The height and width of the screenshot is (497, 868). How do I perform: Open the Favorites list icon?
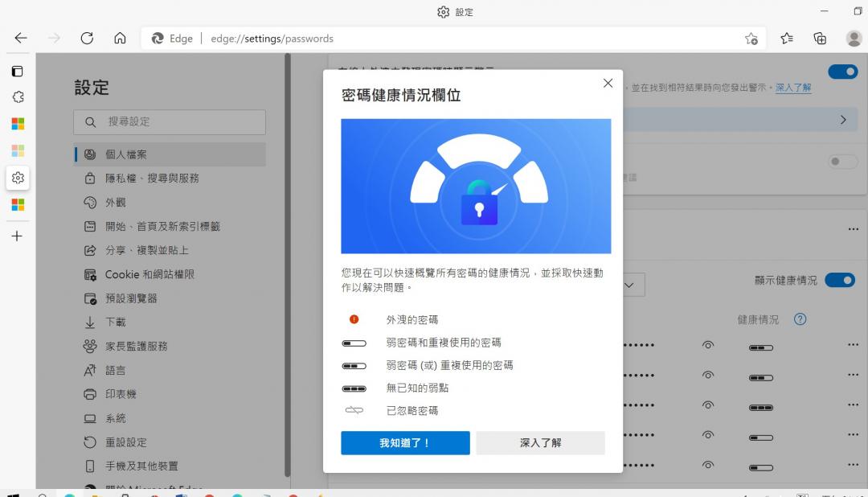tap(787, 38)
